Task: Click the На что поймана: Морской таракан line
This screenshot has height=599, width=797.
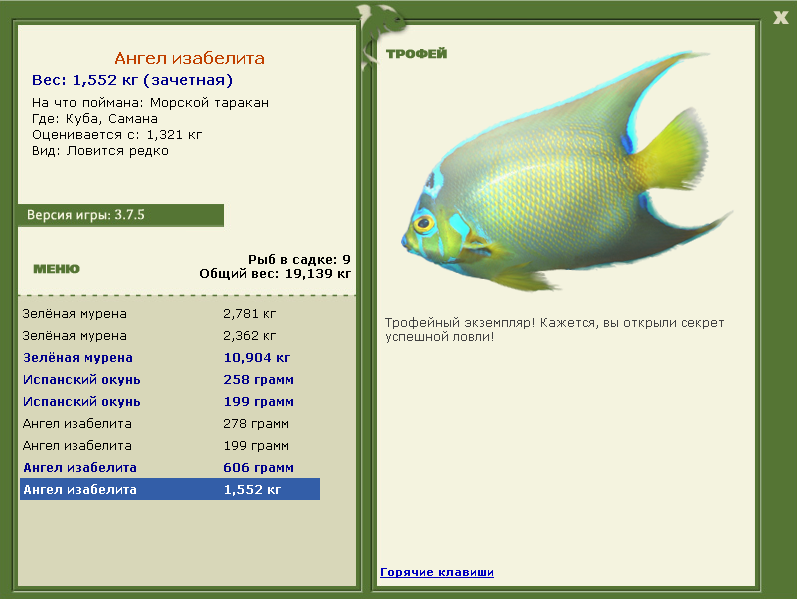Action: point(150,103)
